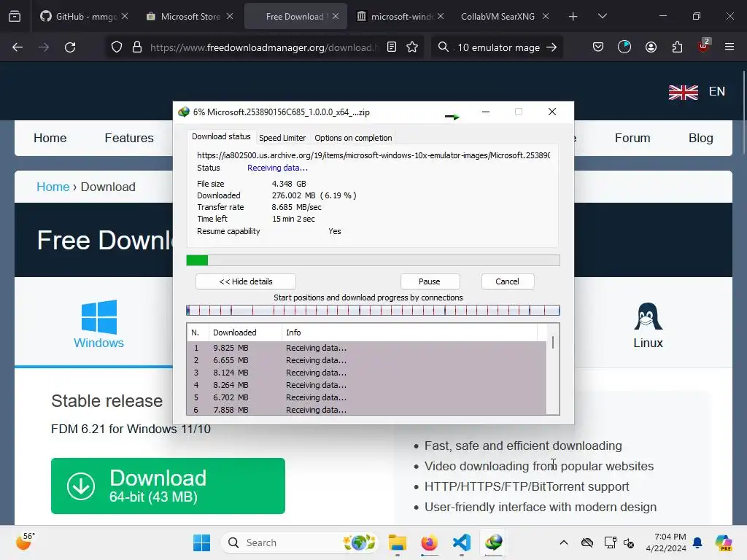This screenshot has height=560, width=747.
Task: Click the green download progress bar
Action: click(x=373, y=260)
